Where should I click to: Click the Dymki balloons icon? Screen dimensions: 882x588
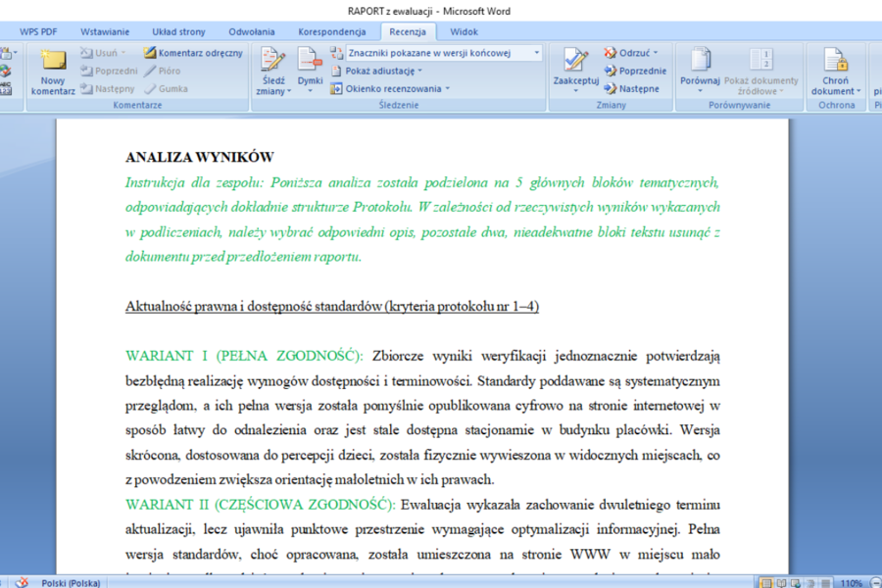(310, 60)
